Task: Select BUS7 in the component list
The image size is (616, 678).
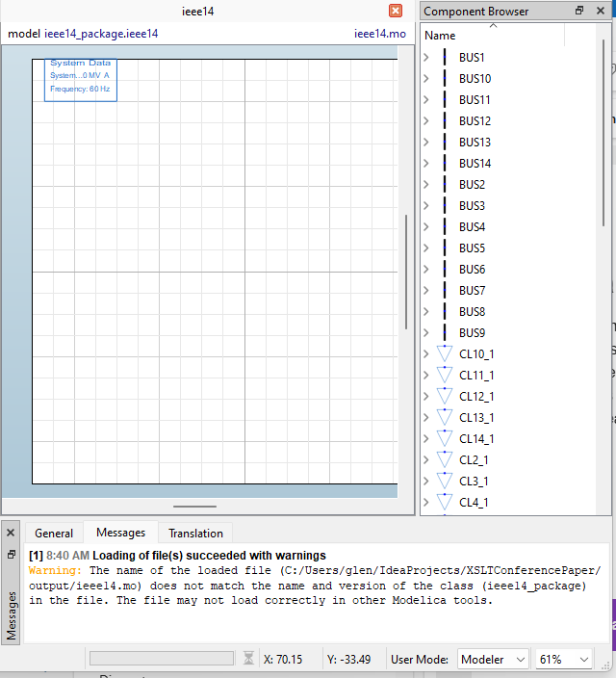Action: pyautogui.click(x=472, y=291)
